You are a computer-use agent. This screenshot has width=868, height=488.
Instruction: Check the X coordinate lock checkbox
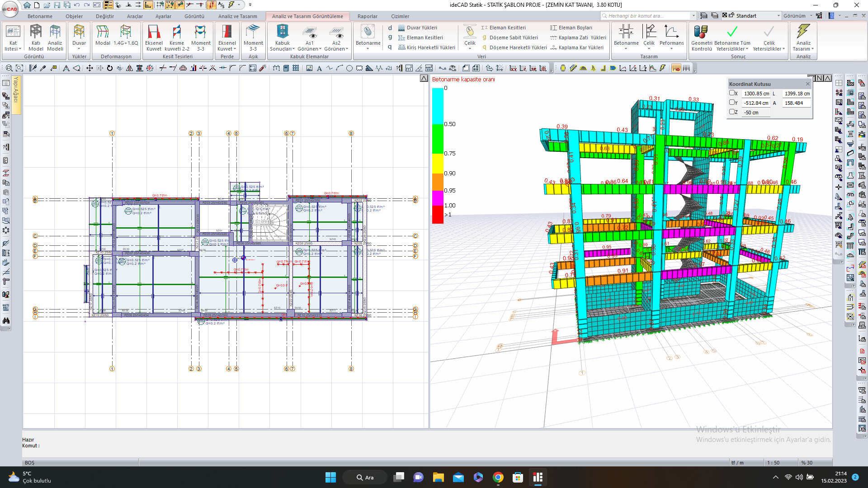click(x=732, y=93)
